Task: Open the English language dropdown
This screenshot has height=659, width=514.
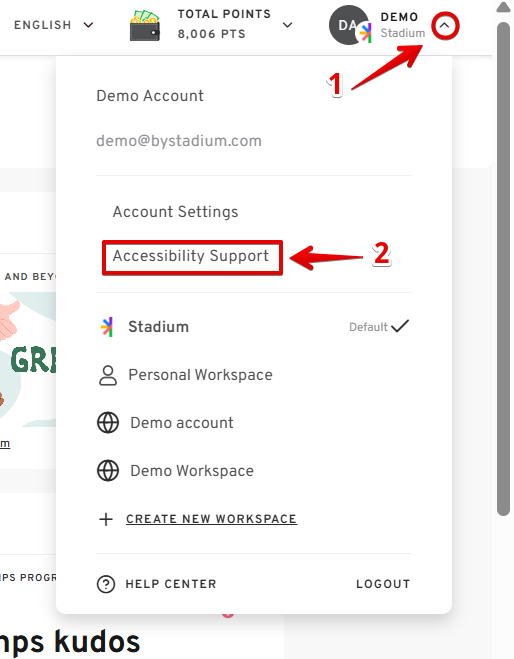Action: 53,25
